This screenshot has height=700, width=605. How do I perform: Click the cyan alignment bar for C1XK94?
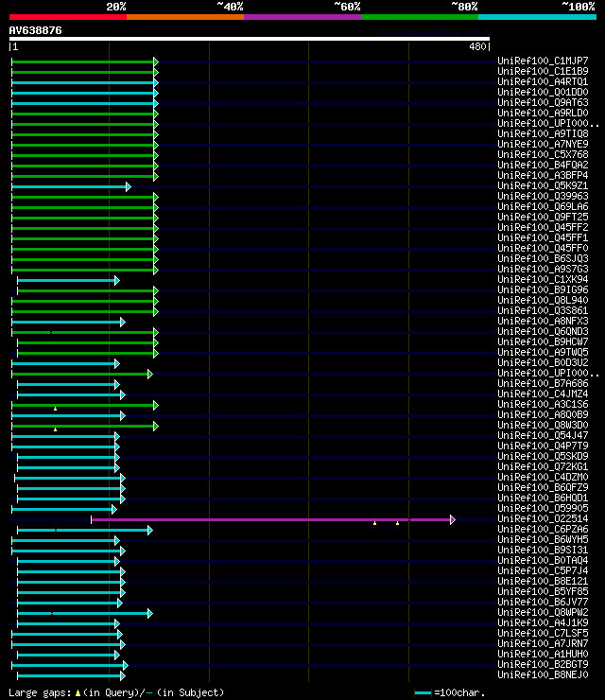point(66,280)
